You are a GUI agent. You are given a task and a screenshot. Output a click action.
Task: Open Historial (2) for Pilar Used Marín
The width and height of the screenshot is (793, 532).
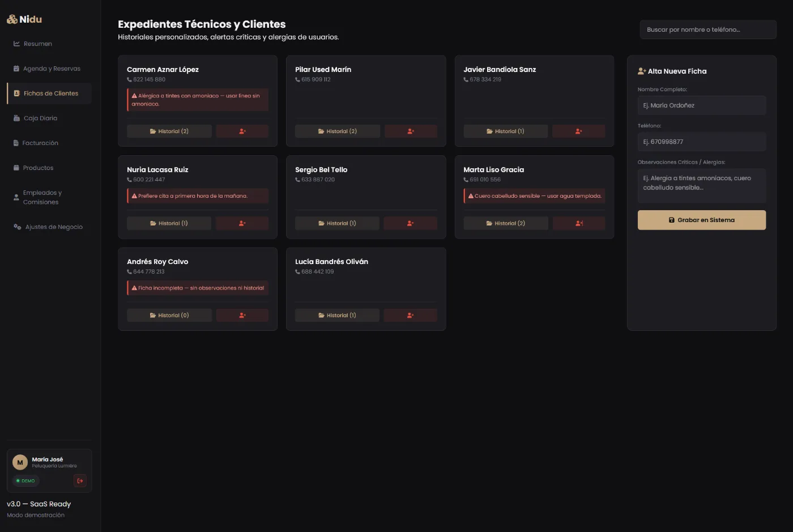tap(338, 131)
